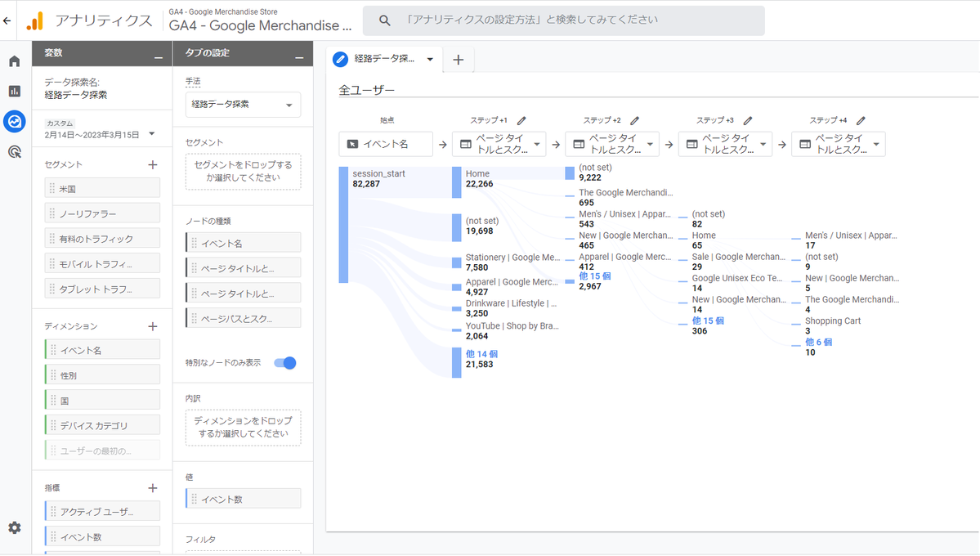Click the 国 dimension chip
The image size is (980, 556).
(x=102, y=401)
